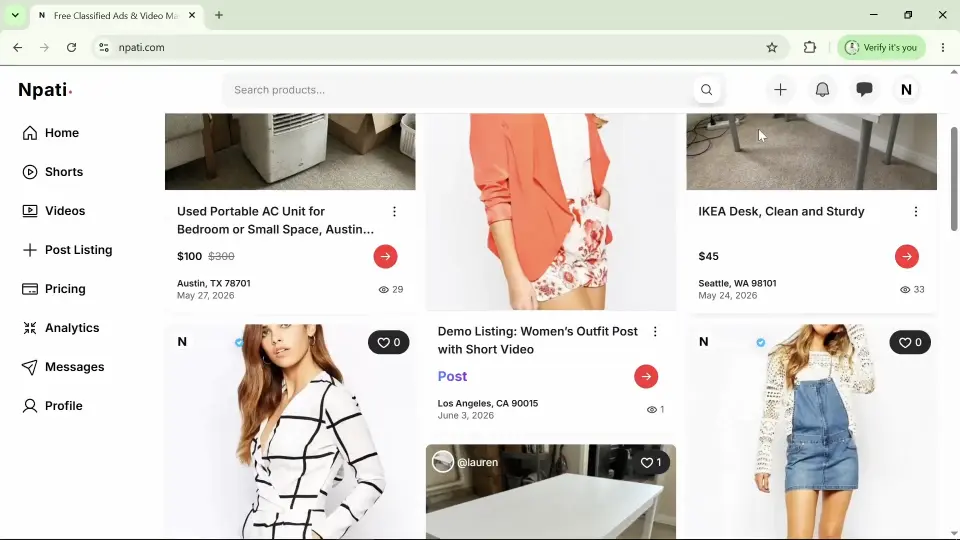This screenshot has width=960, height=540.
Task: Click the $100 price on AC listing
Action: pyautogui.click(x=189, y=257)
